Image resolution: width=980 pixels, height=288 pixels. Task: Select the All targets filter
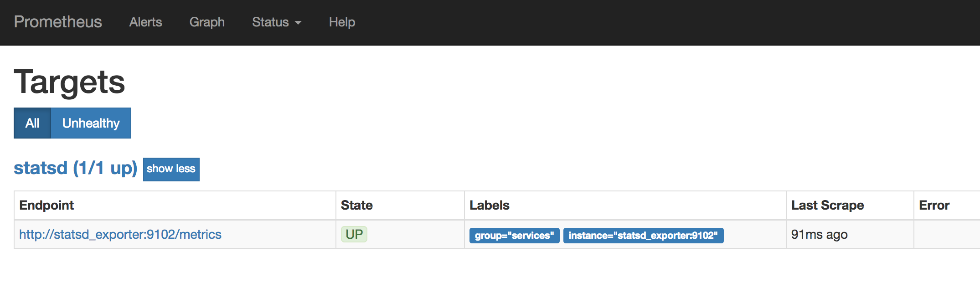coord(32,123)
